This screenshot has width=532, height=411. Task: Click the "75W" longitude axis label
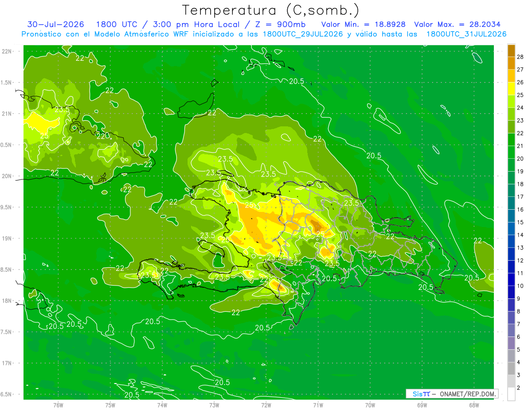[x=110, y=405]
